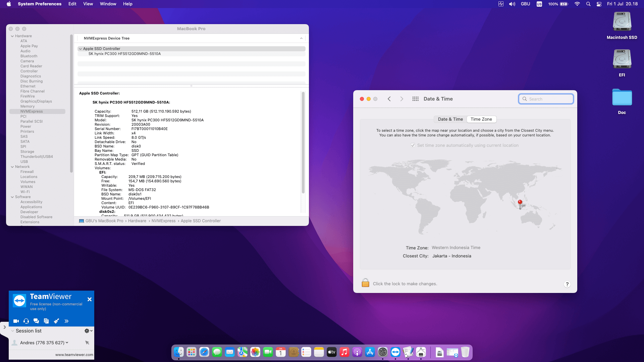Collapse the Session list section
The image size is (644, 362).
(13, 331)
